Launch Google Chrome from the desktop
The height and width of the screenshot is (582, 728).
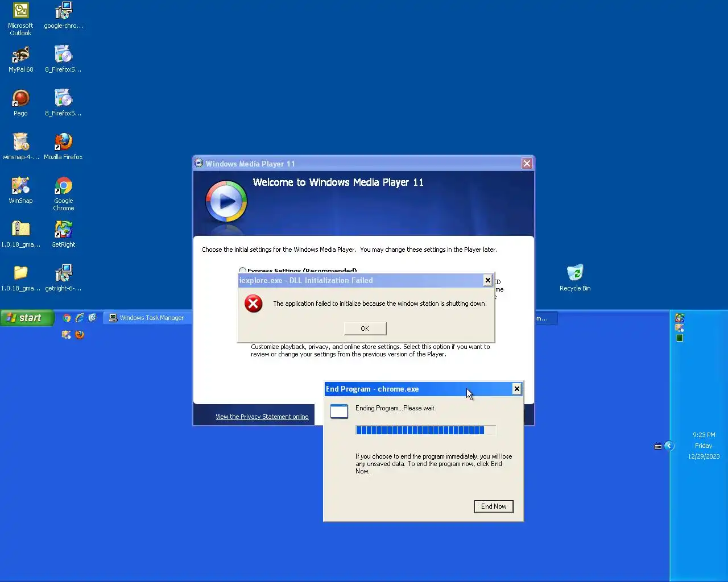[63, 194]
